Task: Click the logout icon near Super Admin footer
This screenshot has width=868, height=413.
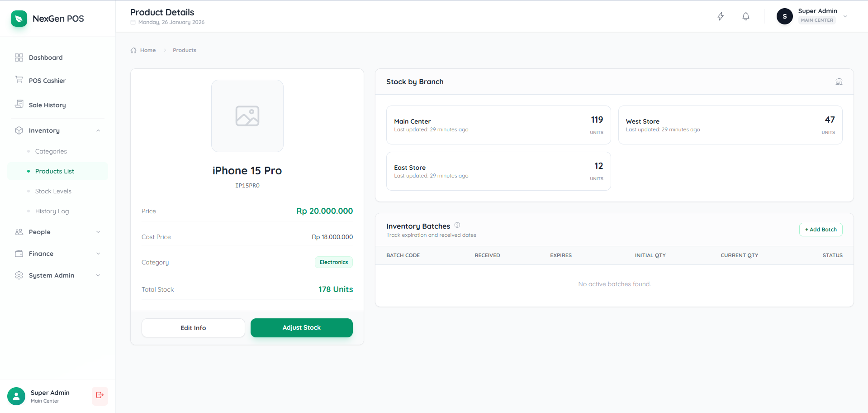Action: point(100,396)
